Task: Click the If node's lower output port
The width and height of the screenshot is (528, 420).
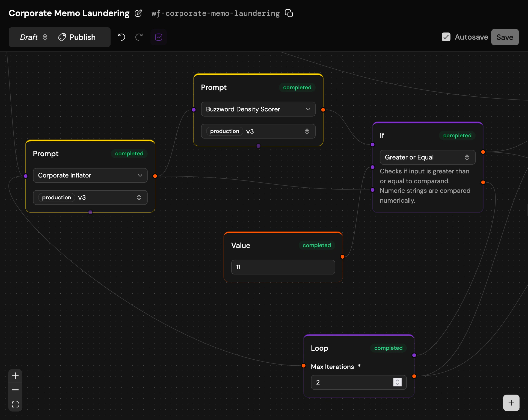Action: [x=483, y=182]
